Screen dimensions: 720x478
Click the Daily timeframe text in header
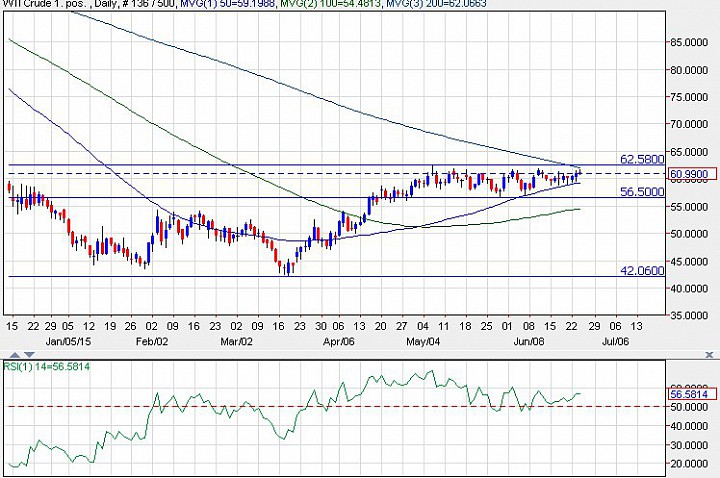coord(106,4)
